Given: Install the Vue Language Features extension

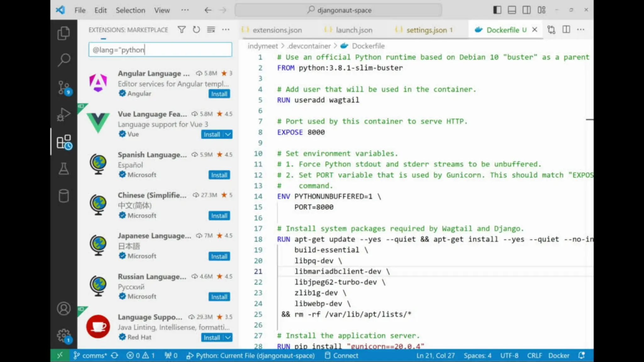Looking at the screenshot, I should pos(212,134).
